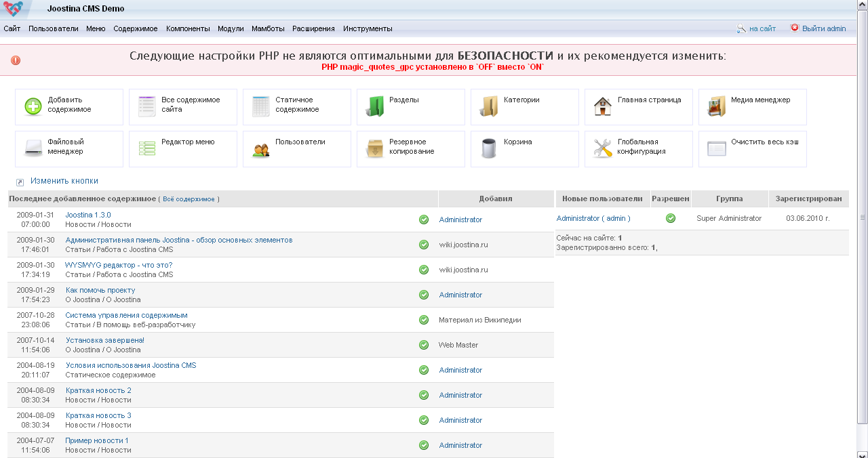Toggle published status of Как помочь проекту

pos(424,295)
